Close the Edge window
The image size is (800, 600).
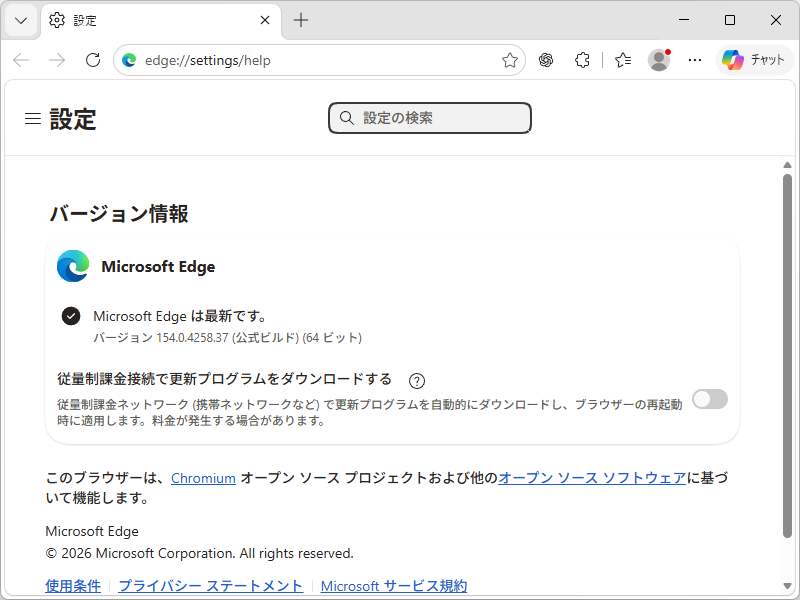pos(776,20)
